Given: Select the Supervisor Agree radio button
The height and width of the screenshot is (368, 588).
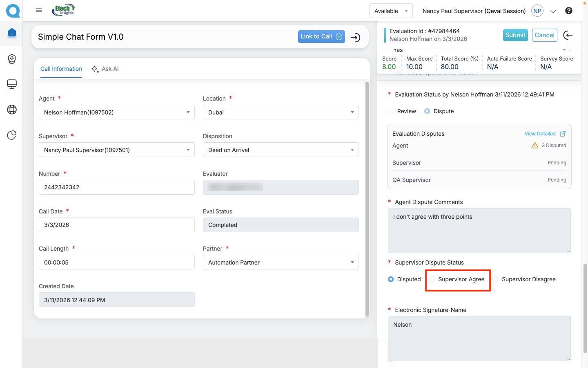Looking at the screenshot, I should (432, 280).
